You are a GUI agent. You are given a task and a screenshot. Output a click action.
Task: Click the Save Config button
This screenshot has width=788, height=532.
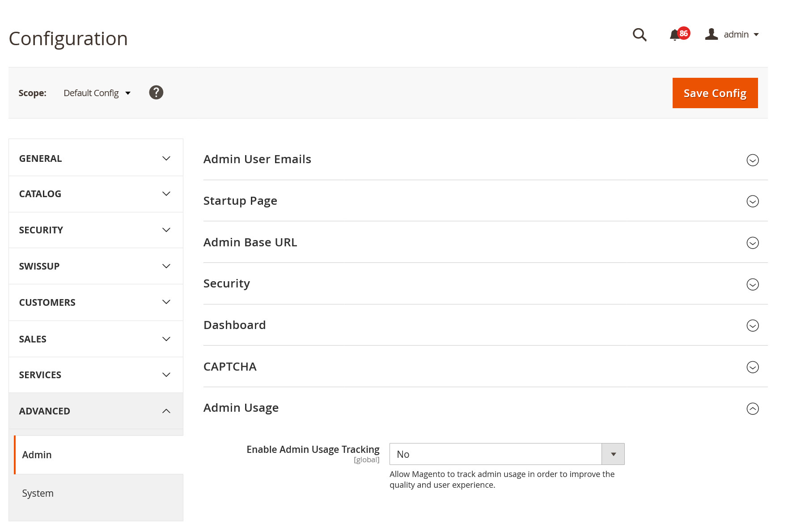[x=715, y=93]
